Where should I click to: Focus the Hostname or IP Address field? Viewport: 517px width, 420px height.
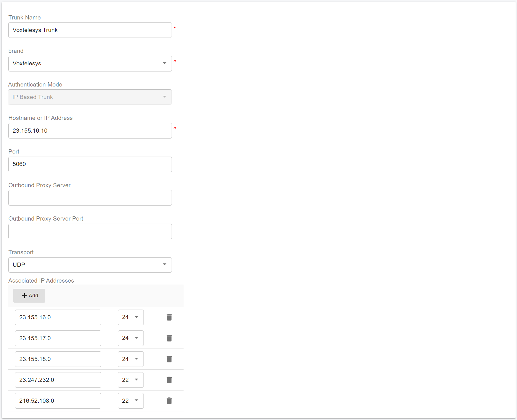(x=90, y=131)
